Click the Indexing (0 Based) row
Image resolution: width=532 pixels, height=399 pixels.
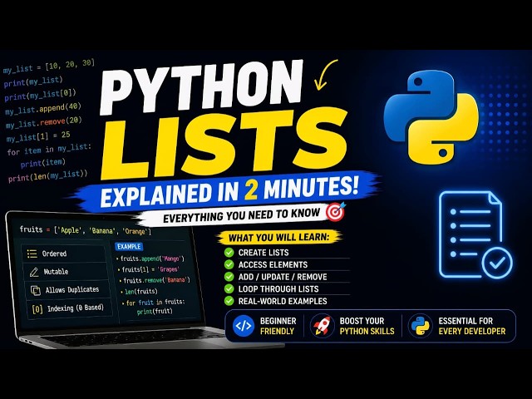point(69,309)
